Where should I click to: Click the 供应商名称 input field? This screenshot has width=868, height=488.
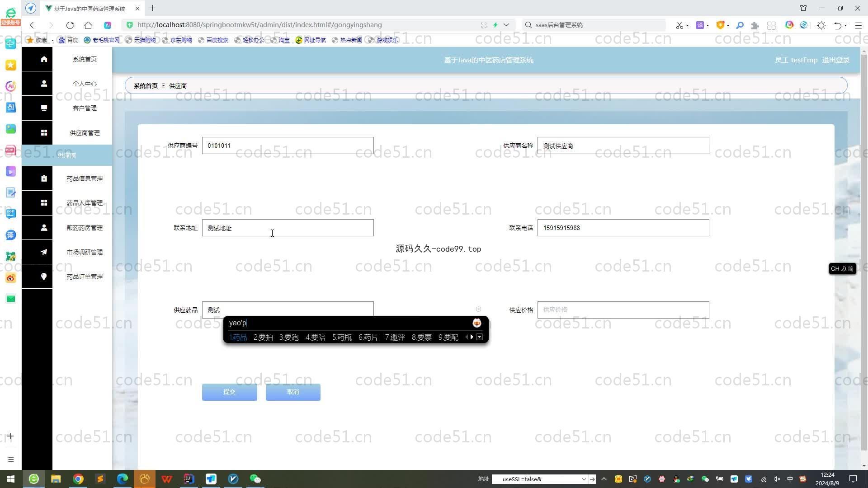(623, 145)
